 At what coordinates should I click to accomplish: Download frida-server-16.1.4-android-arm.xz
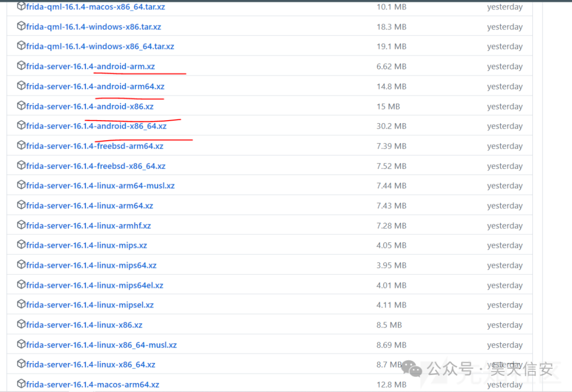[91, 66]
